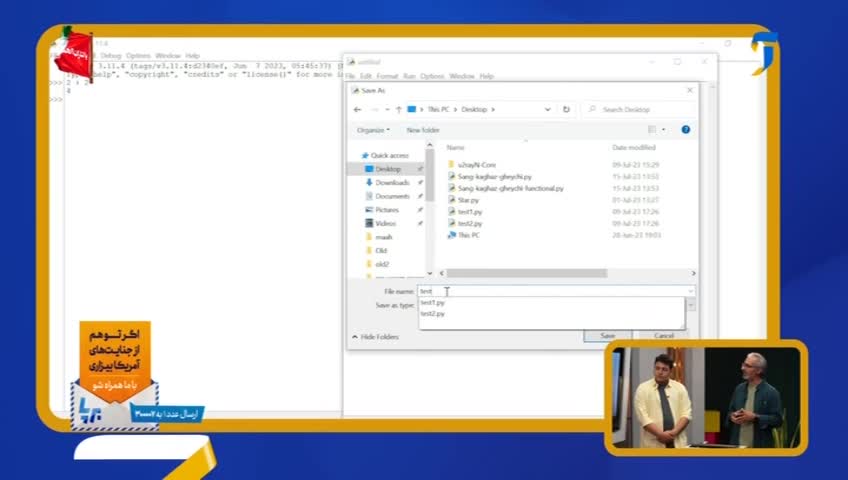848x480 pixels.
Task: Sort by Date modified column header
Action: [634, 148]
